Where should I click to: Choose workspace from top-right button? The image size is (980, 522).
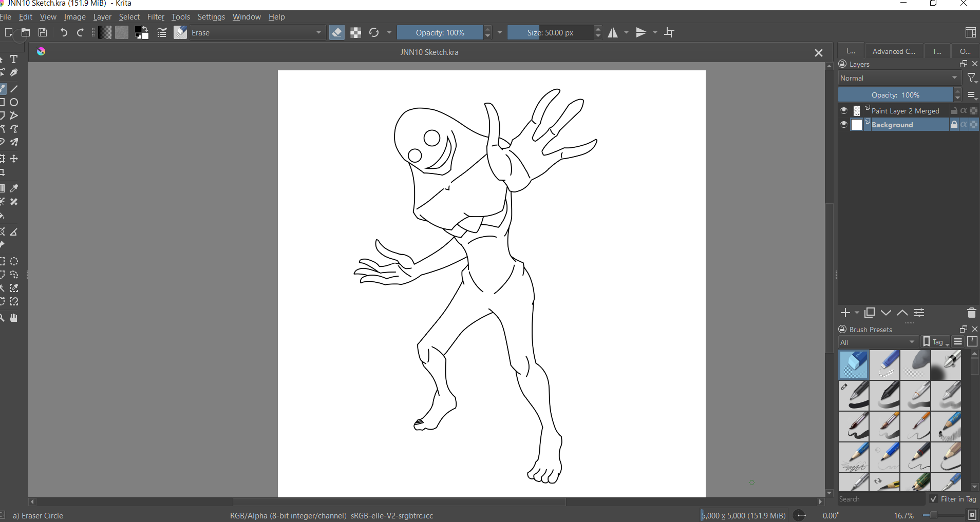click(x=971, y=32)
